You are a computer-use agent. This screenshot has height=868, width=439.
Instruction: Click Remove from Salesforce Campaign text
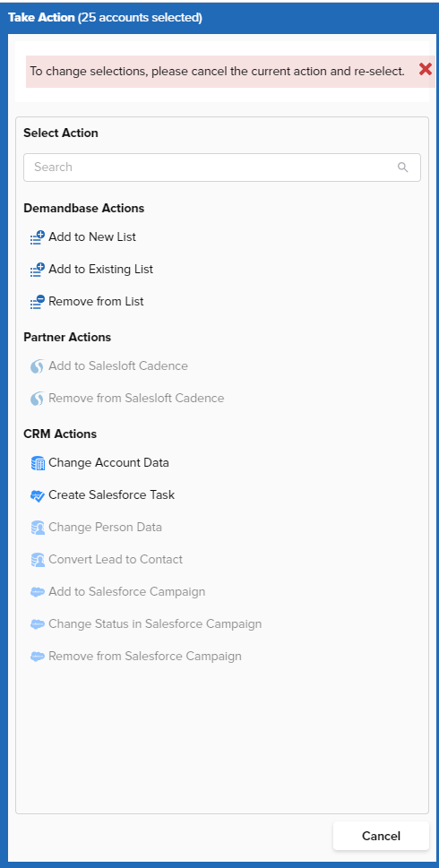145,657
